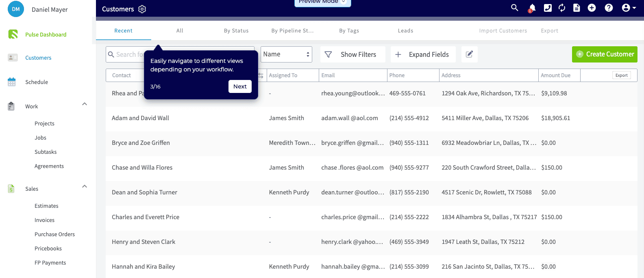The width and height of the screenshot is (644, 278).
Task: Open Projects in the sidebar
Action: pos(44,123)
